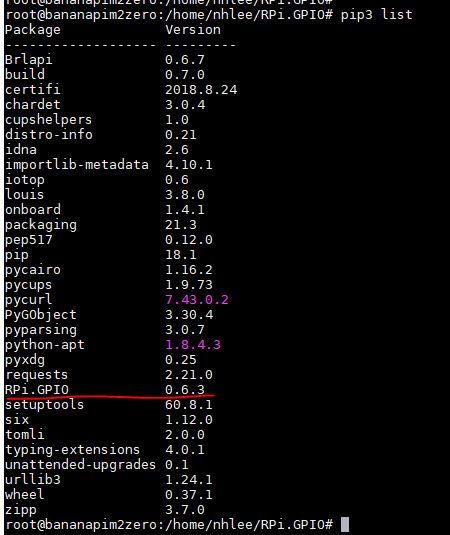
Task: Click the unattended-upgrades package name
Action: point(81,465)
